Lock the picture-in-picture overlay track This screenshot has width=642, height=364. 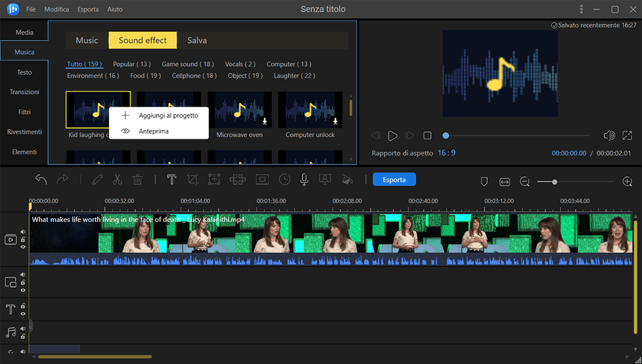coord(23,282)
